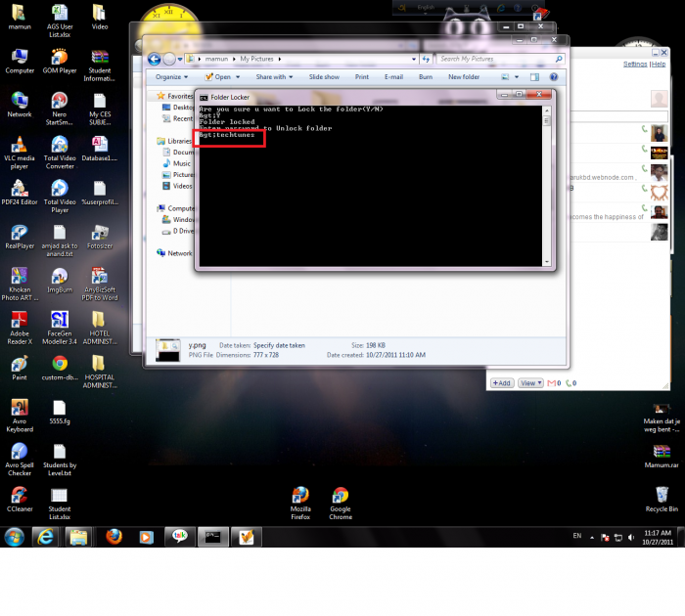Open Help link in Google Talk

[x=659, y=65]
